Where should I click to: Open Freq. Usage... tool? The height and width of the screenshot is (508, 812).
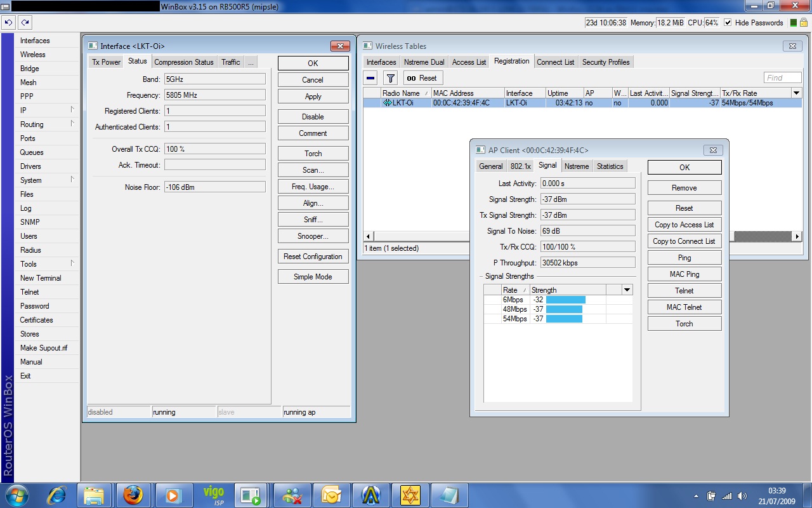tap(313, 187)
